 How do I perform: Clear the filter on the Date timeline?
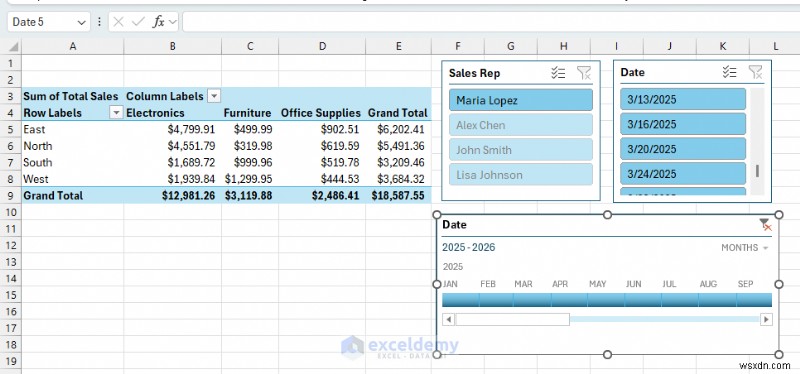tap(765, 225)
